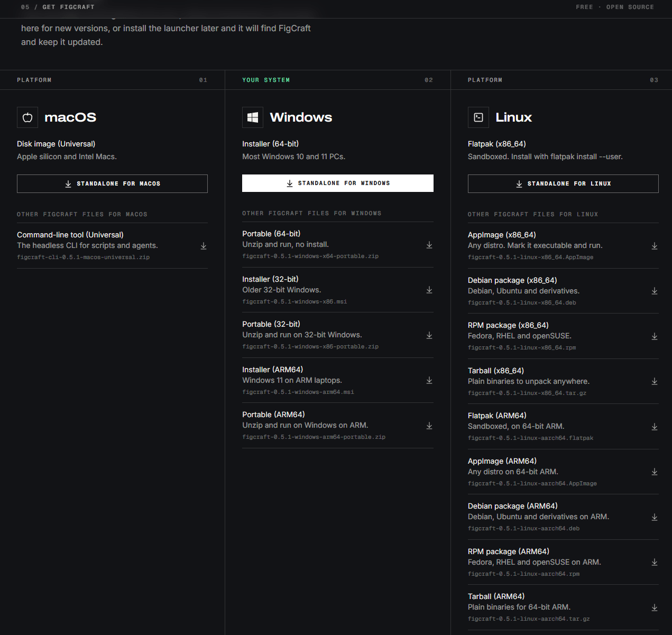Download Debian package (x86_64)
The width and height of the screenshot is (672, 635).
click(x=655, y=291)
